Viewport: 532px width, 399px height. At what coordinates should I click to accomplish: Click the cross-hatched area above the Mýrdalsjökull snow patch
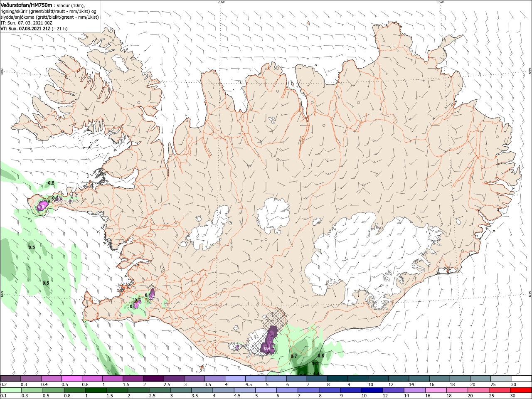point(276,317)
